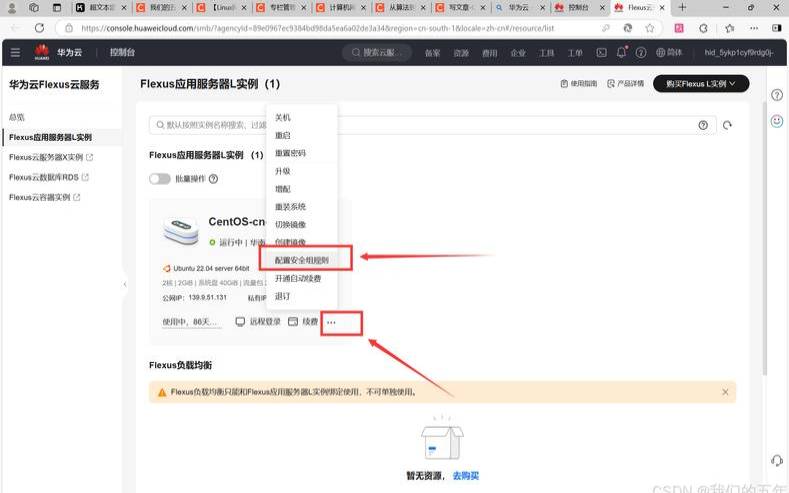The width and height of the screenshot is (789, 493).
Task: Refresh the instance list
Action: pos(727,125)
